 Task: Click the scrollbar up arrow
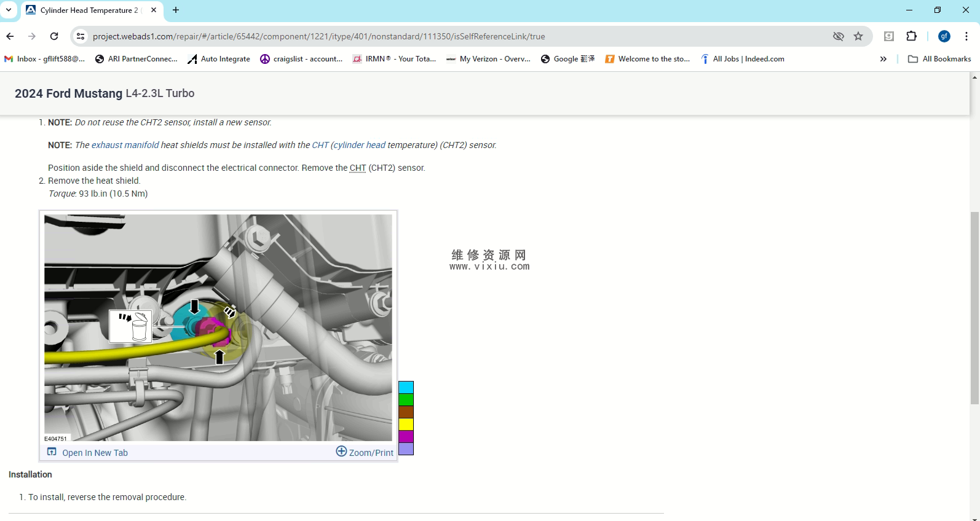975,77
